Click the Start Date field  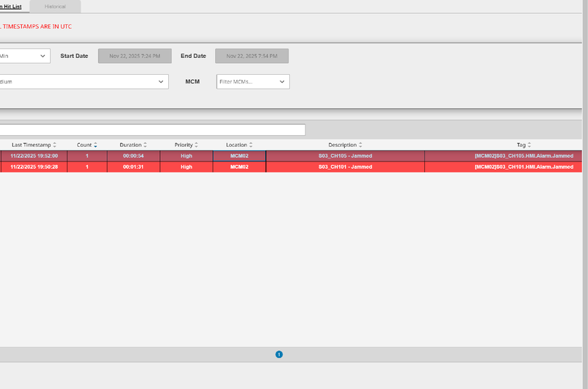134,56
